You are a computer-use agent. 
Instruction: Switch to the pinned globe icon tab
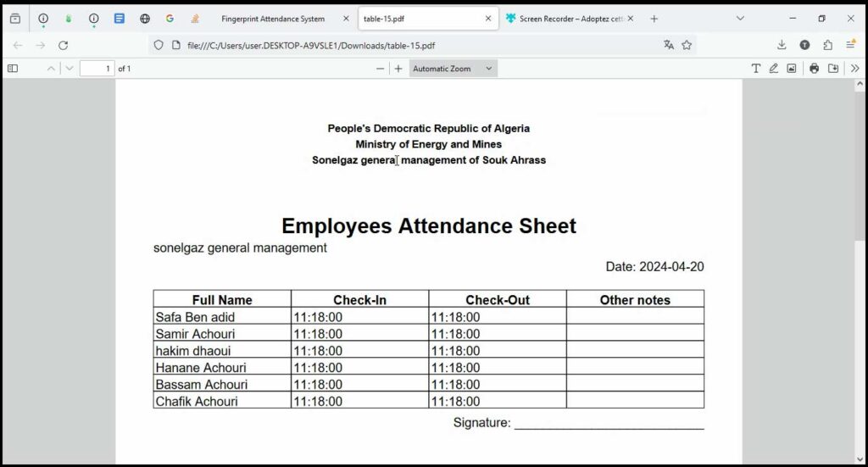(x=144, y=19)
